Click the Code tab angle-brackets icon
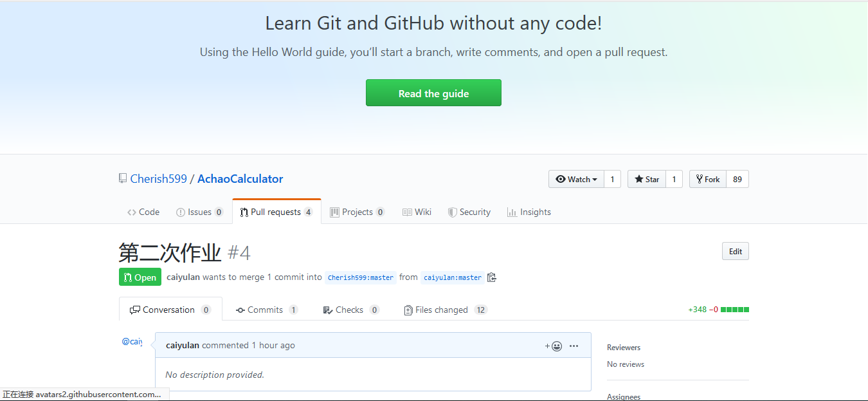Screen dimensions: 868x401 point(131,212)
